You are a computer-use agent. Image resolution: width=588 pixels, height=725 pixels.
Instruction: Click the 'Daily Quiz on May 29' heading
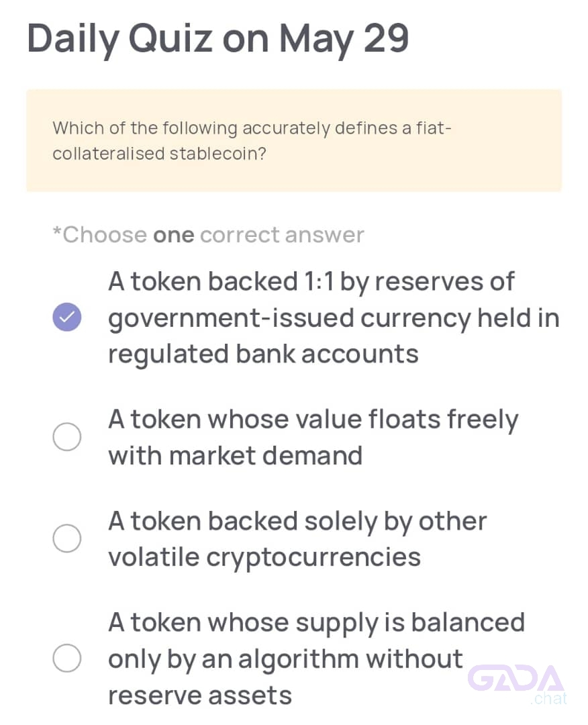pyautogui.click(x=217, y=40)
